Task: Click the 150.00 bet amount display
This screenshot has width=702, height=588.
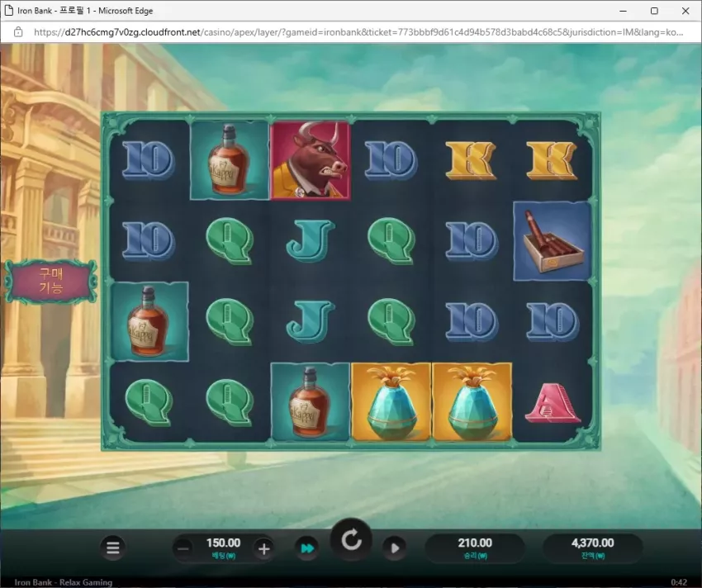Action: point(224,543)
